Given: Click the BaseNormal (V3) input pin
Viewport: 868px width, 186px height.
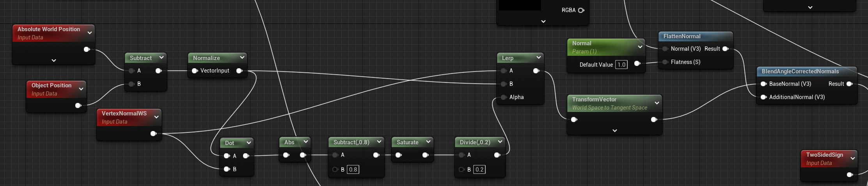Looking at the screenshot, I should 763,84.
